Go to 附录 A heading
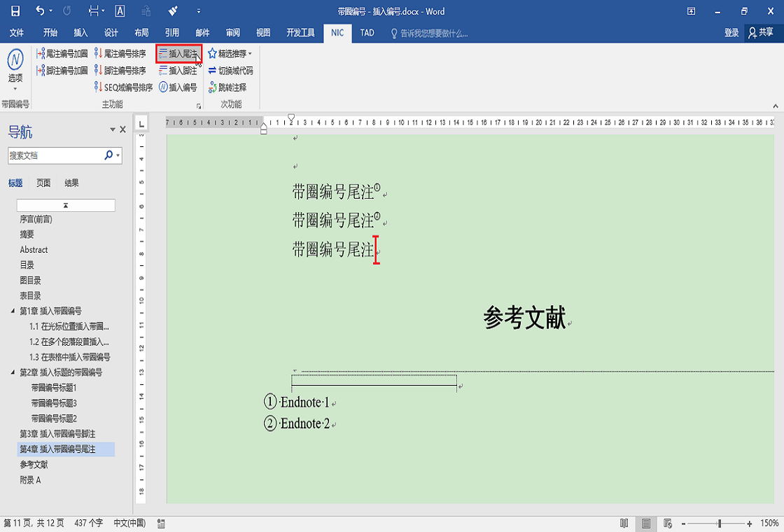 click(30, 480)
